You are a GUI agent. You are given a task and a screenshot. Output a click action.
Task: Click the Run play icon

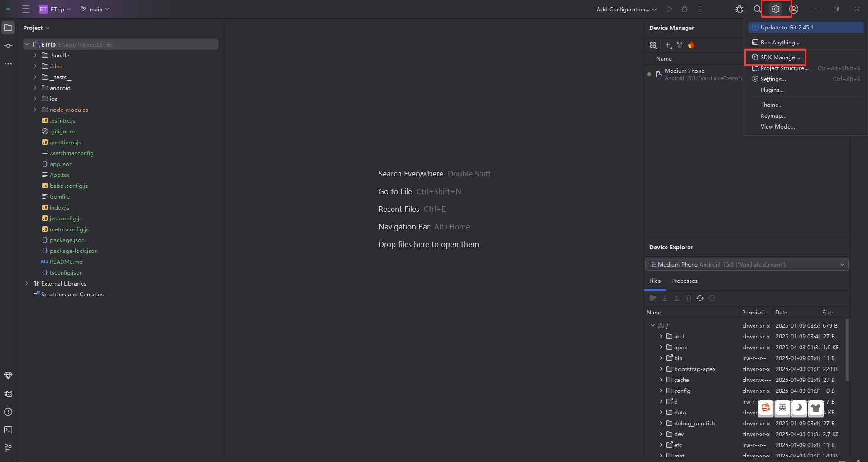669,9
